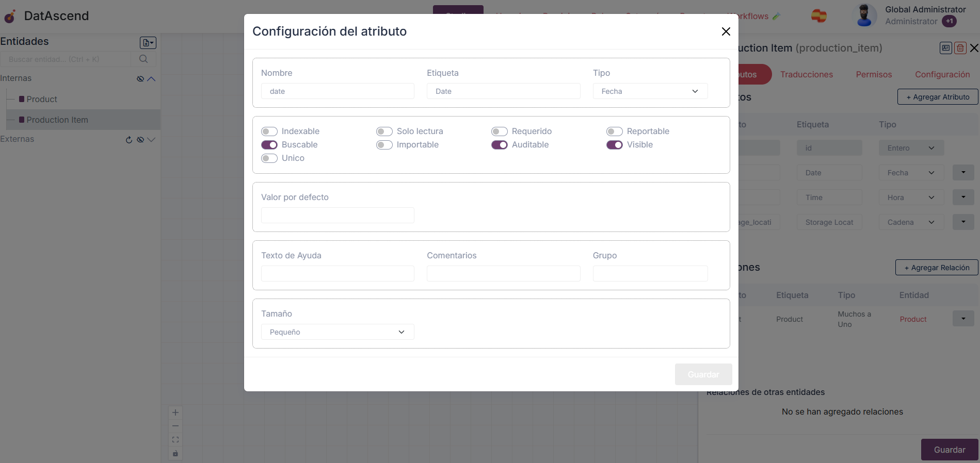Open actions menu for the Time attribute row
The image size is (980, 463).
(963, 197)
